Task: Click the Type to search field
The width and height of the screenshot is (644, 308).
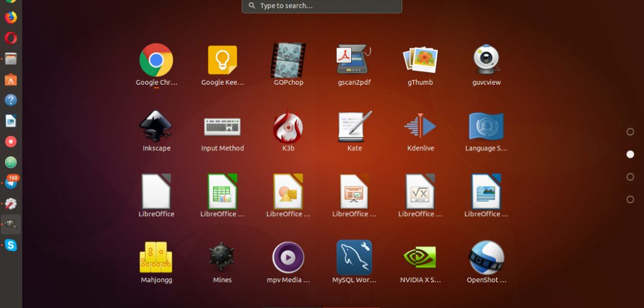Action: click(322, 6)
